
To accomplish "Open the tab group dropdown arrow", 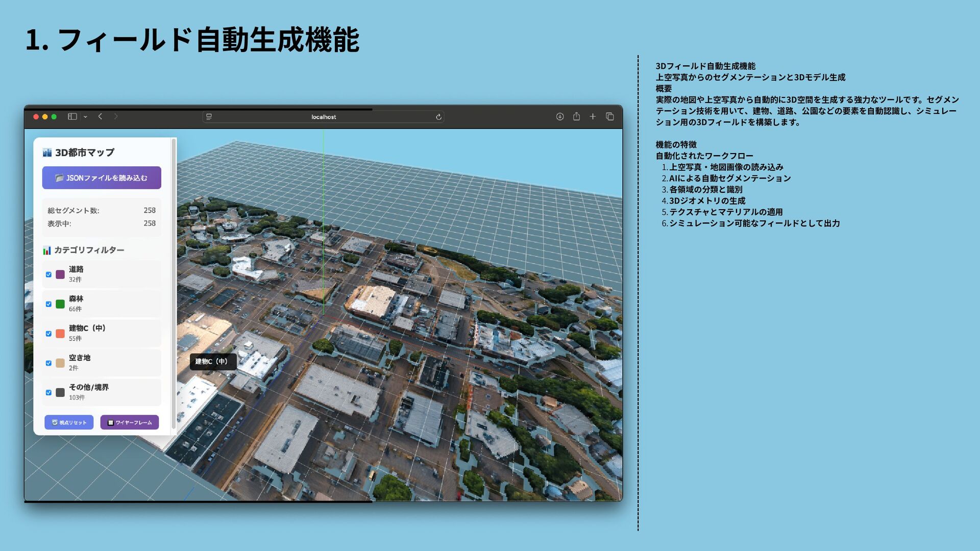I will tap(85, 117).
